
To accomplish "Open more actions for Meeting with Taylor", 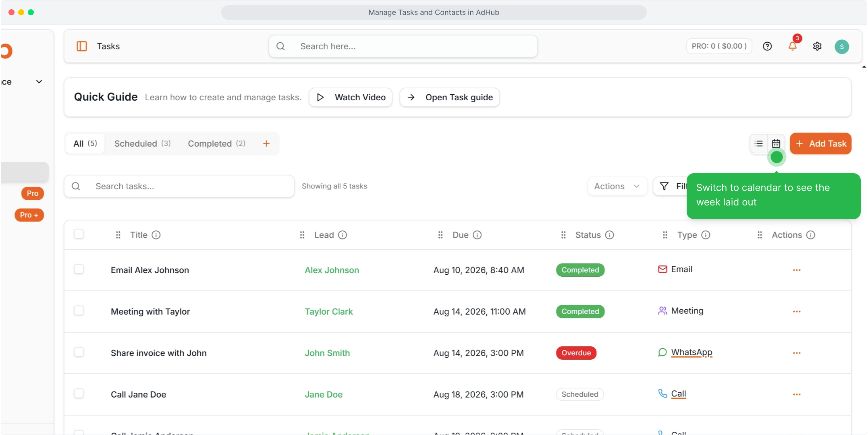I will (797, 311).
